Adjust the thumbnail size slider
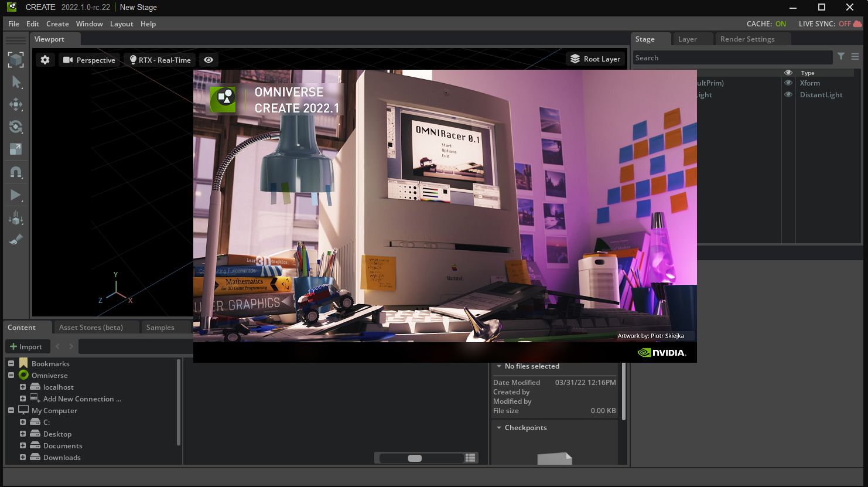The height and width of the screenshot is (487, 868). coord(415,458)
